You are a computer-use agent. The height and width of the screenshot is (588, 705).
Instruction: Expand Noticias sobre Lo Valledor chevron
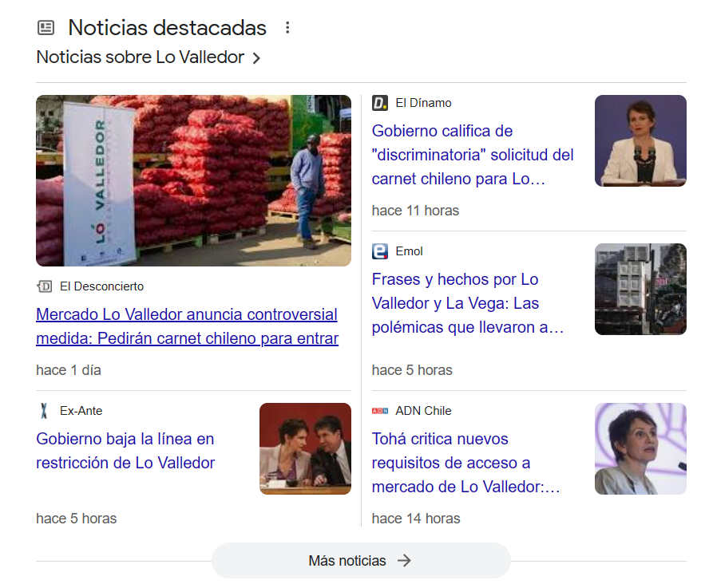tap(256, 58)
